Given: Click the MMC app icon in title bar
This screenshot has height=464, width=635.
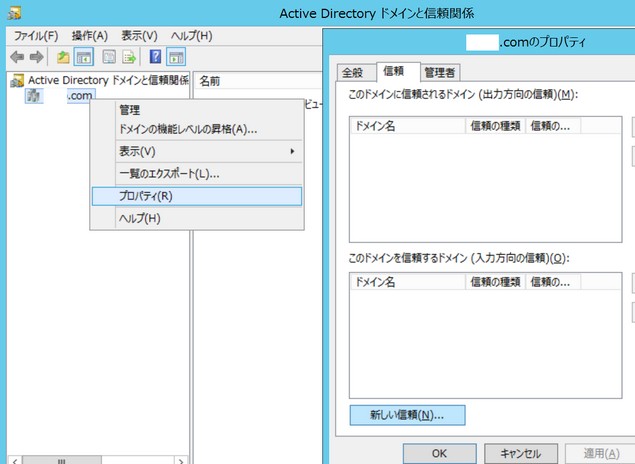Looking at the screenshot, I should tap(14, 13).
